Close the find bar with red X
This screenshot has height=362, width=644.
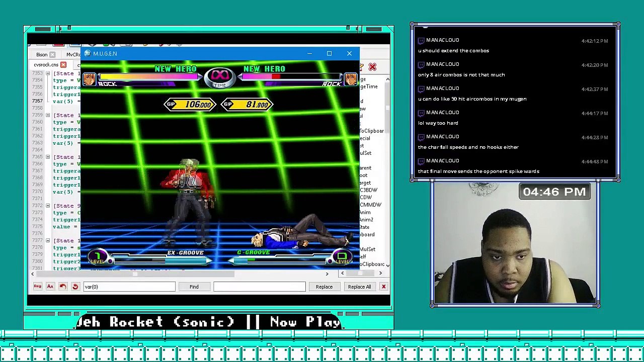(x=383, y=287)
